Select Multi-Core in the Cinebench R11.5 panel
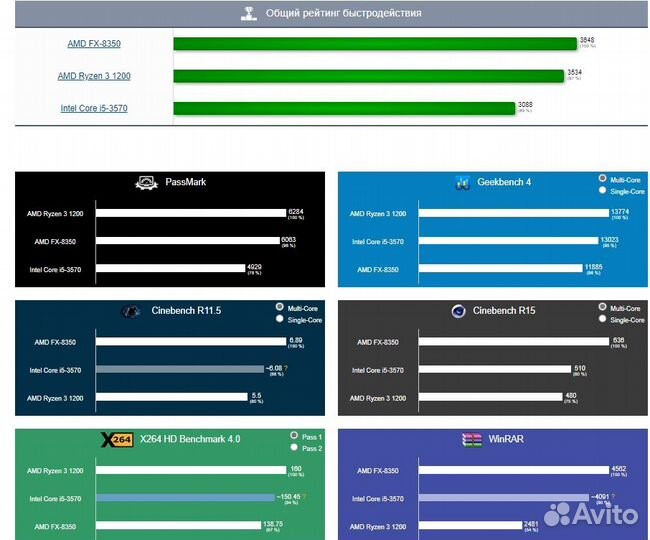 click(279, 307)
